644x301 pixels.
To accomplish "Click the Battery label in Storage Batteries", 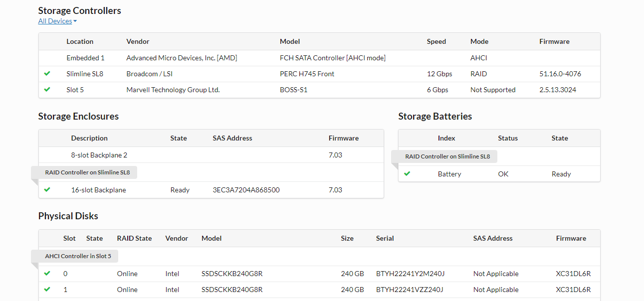I will (449, 174).
